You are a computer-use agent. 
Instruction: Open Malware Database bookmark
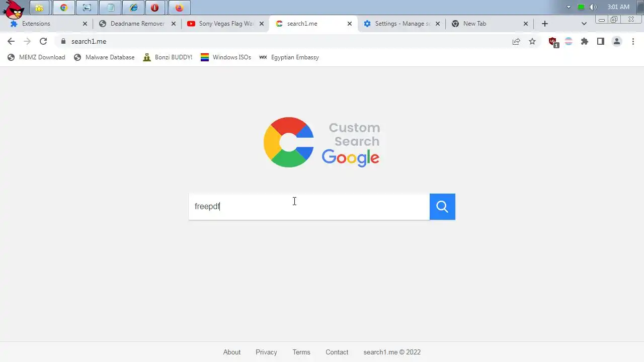click(x=104, y=57)
